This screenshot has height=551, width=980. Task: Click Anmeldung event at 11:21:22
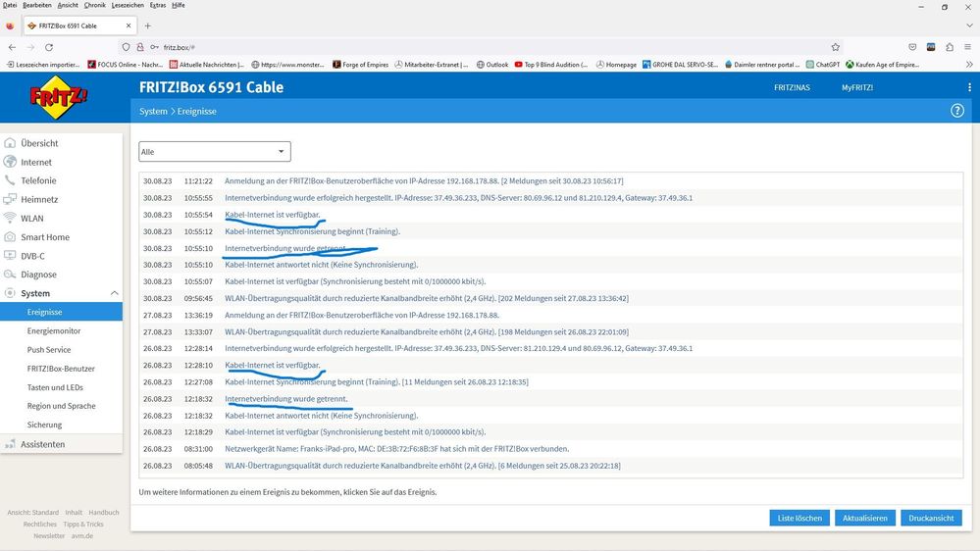[423, 180]
